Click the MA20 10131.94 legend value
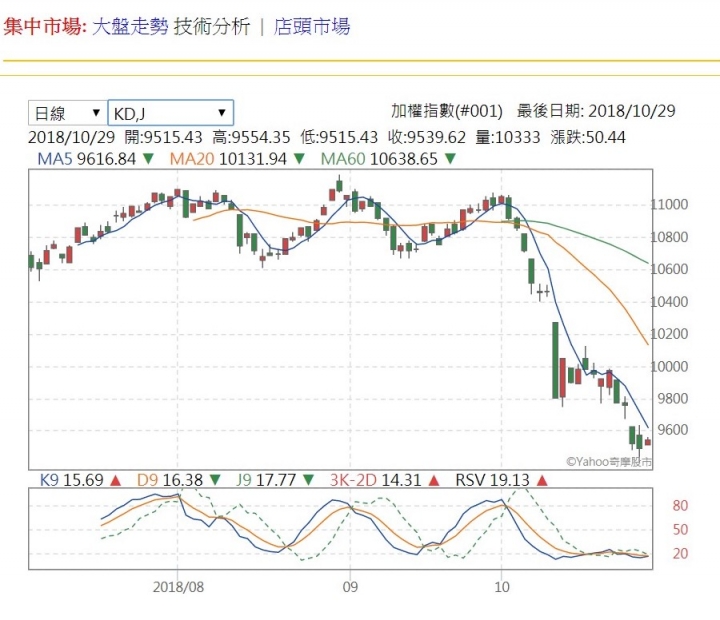This screenshot has height=620, width=720. pos(228,159)
